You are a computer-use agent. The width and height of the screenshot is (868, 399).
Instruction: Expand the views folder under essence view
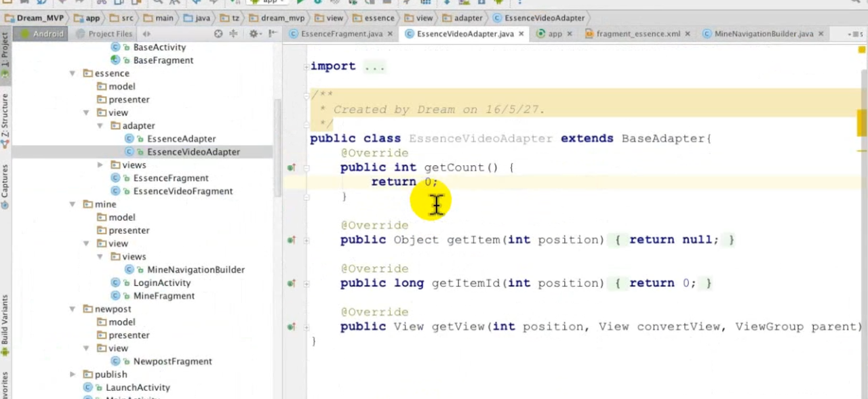100,165
